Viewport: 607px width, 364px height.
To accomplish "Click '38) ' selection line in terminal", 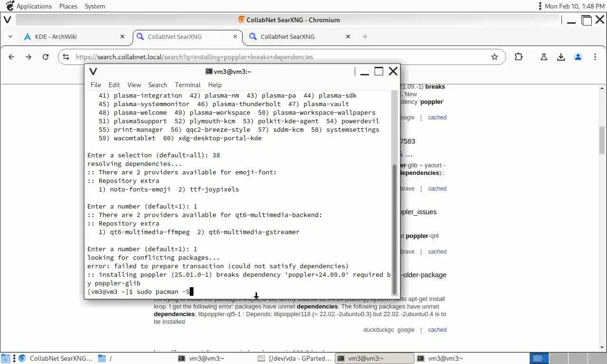I will click(154, 155).
